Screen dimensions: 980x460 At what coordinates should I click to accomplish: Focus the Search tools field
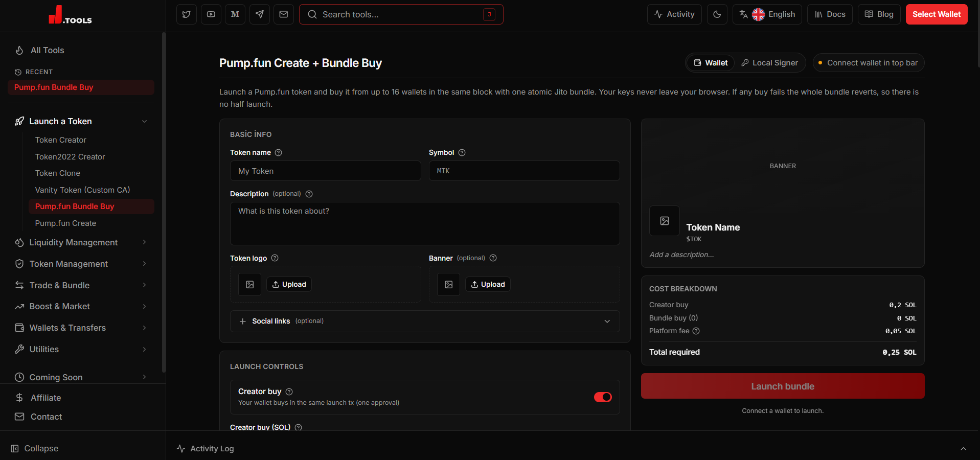pos(401,14)
